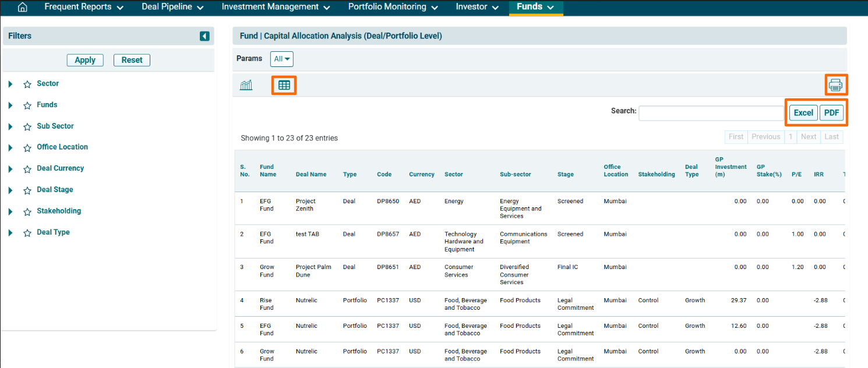Click the printer icon
868x368 pixels.
click(x=835, y=85)
